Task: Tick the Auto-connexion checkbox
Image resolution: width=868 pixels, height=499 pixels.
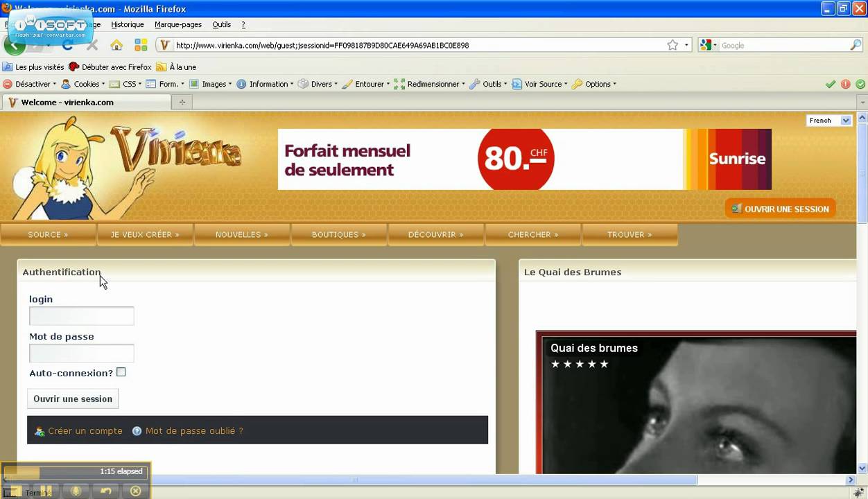Action: click(121, 372)
